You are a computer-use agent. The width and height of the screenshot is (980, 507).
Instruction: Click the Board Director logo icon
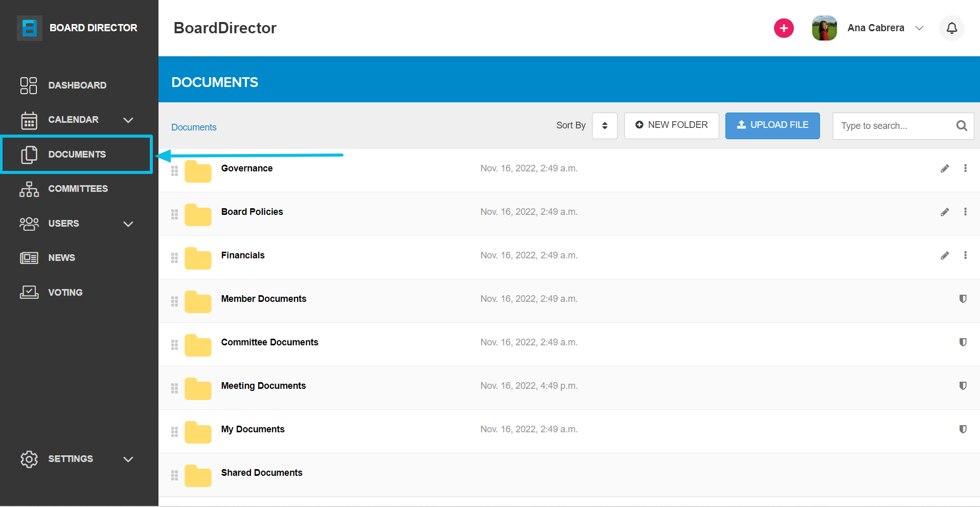tap(29, 28)
